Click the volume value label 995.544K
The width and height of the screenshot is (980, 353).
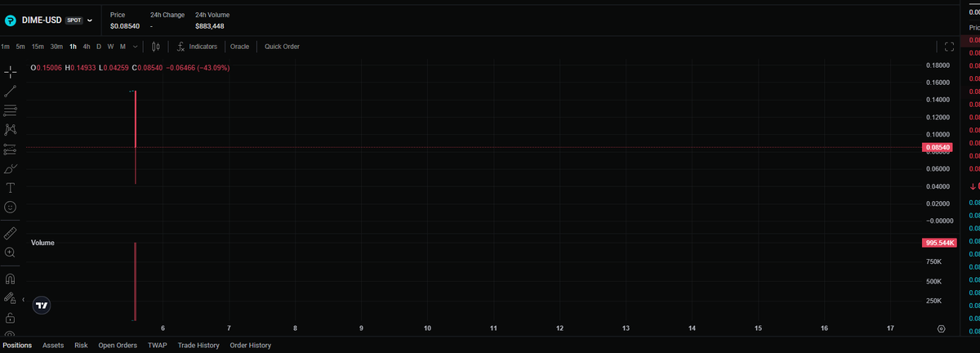pyautogui.click(x=938, y=243)
